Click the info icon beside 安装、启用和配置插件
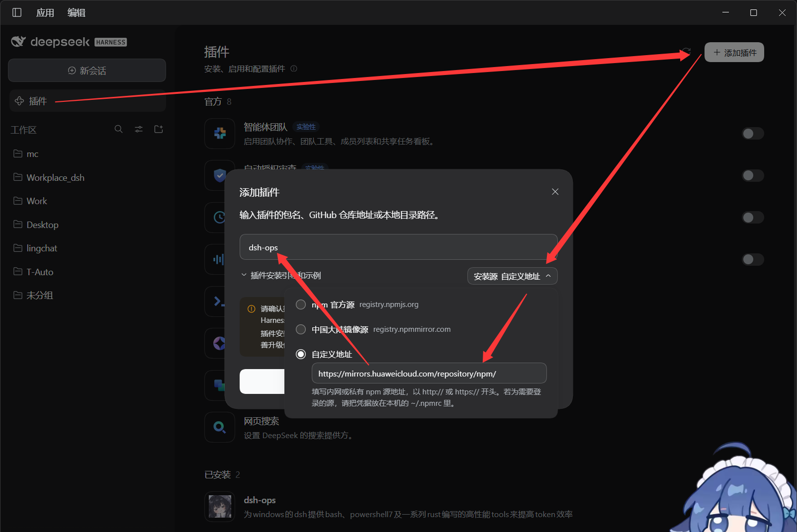 point(294,69)
